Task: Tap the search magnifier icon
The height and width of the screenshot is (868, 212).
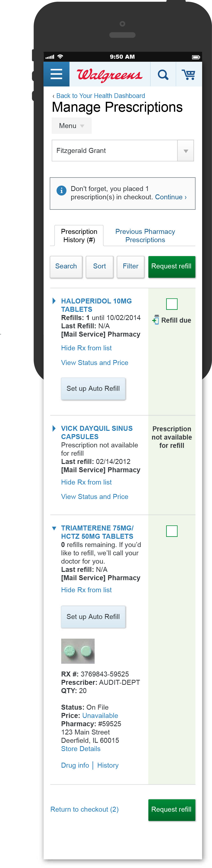Action: [x=163, y=75]
